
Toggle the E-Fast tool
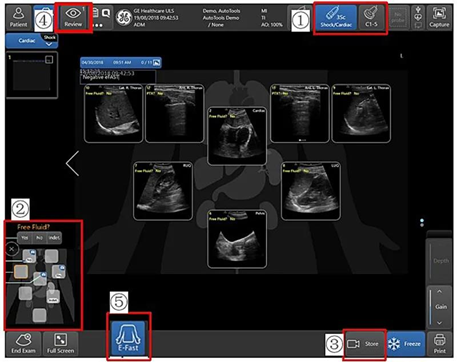coord(128,337)
